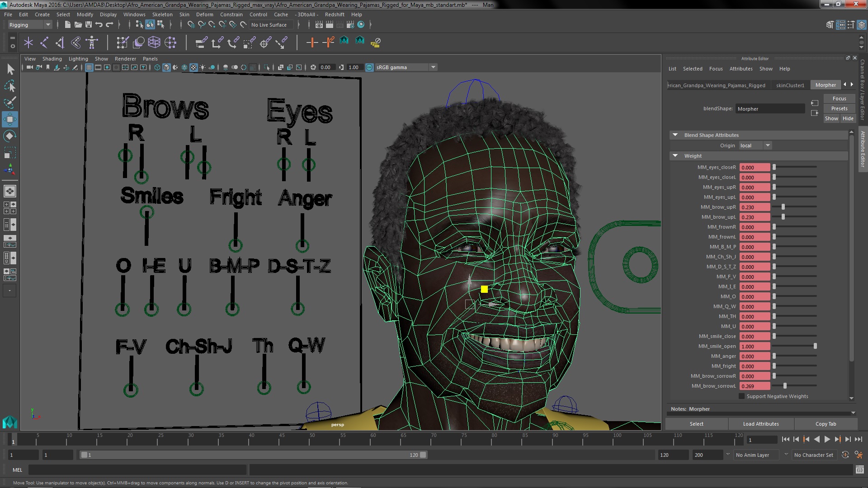Open viewport Renderer menu
This screenshot has width=868, height=488.
(x=125, y=59)
